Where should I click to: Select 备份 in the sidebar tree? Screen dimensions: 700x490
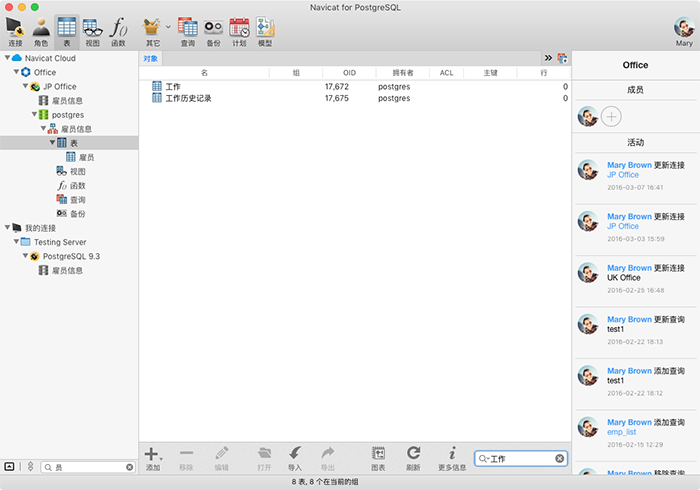71,214
